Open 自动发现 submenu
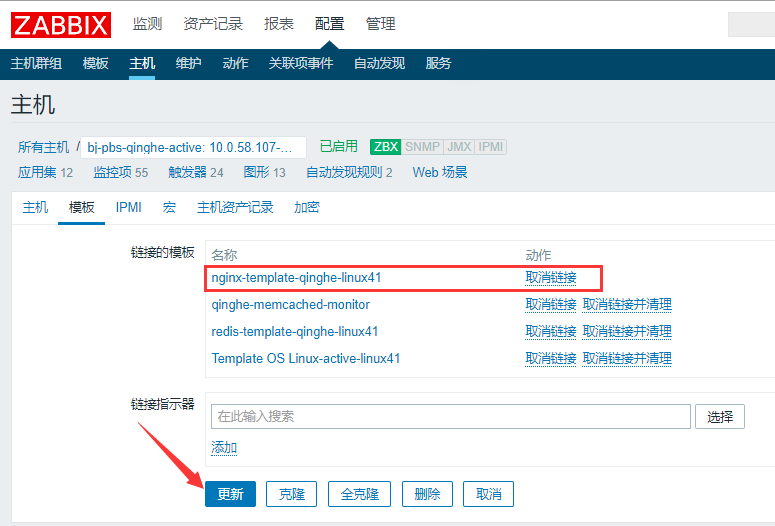 click(x=379, y=63)
